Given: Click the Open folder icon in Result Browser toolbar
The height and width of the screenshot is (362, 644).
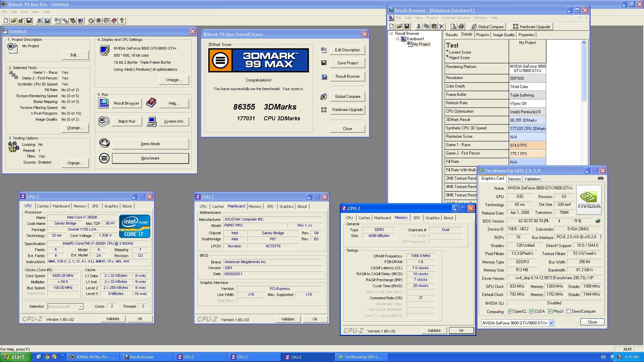Looking at the screenshot, I should click(399, 26).
